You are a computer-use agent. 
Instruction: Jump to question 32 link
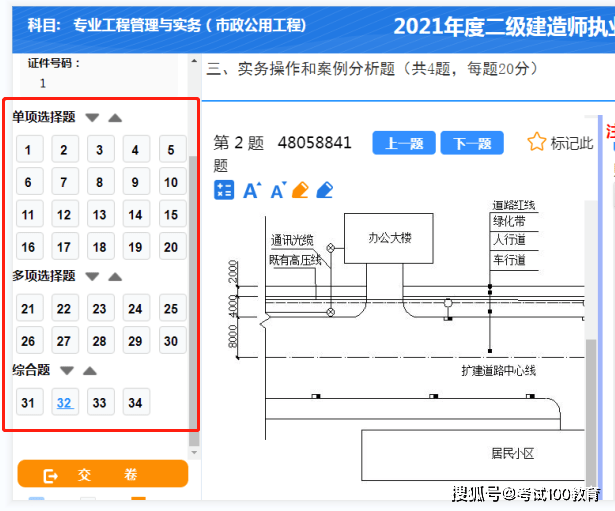pos(64,403)
